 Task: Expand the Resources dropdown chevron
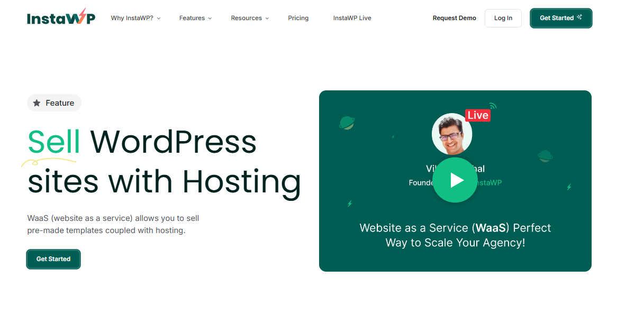[x=267, y=18]
